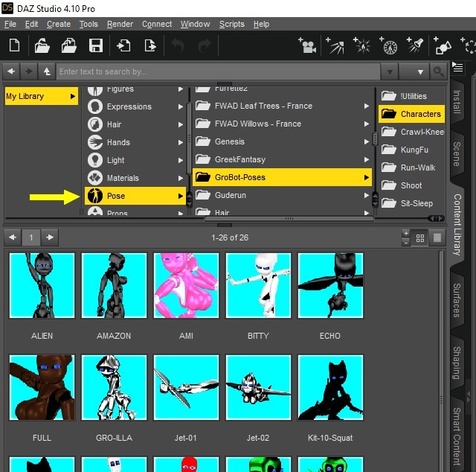
Task: Switch to the Scene tab
Action: tap(457, 154)
